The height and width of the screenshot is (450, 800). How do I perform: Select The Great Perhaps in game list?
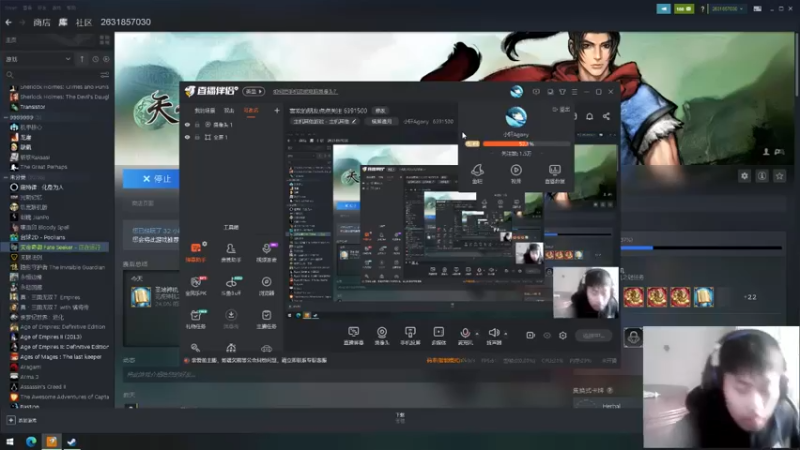[43, 167]
